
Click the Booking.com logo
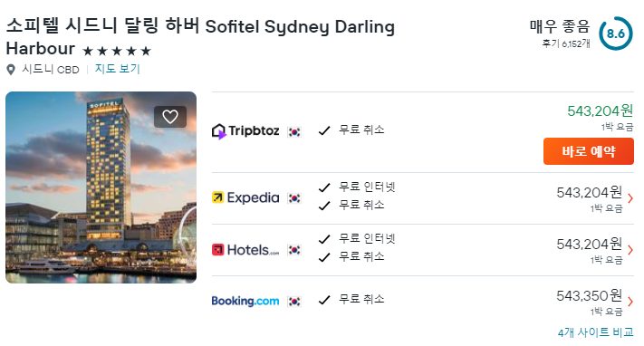pos(245,301)
